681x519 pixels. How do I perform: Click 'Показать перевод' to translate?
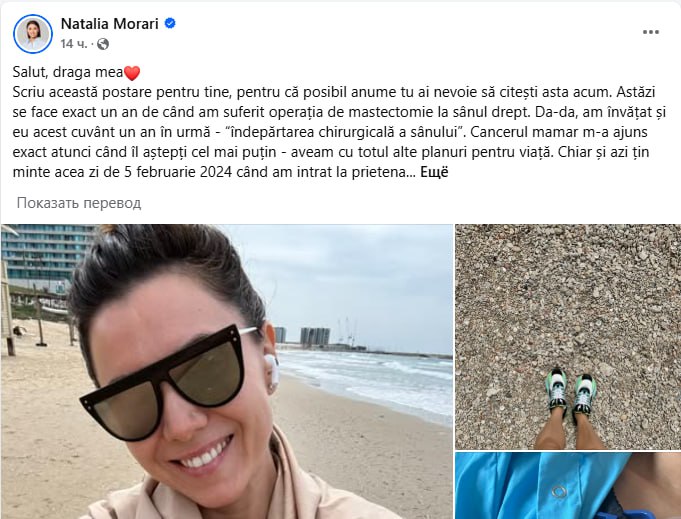tap(79, 203)
